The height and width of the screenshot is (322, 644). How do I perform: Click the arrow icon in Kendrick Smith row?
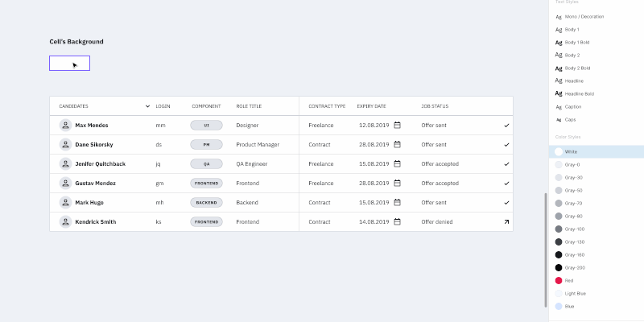tap(506, 222)
